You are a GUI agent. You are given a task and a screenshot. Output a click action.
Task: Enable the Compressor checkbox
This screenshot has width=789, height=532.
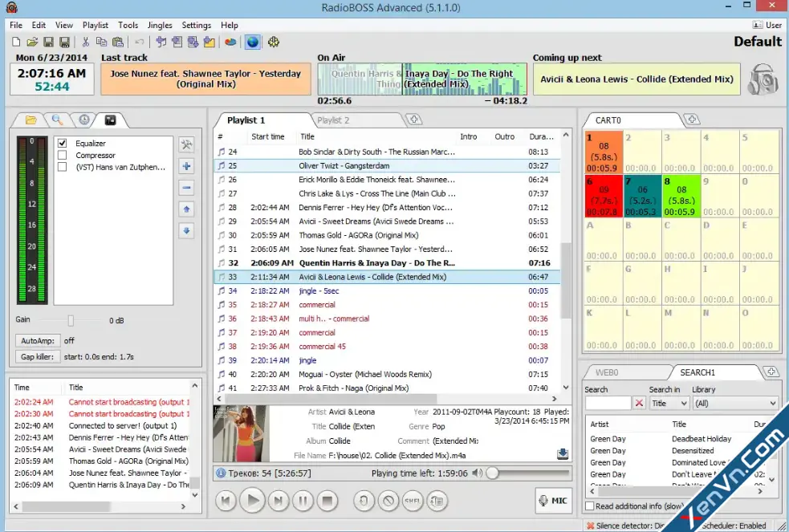(x=63, y=156)
